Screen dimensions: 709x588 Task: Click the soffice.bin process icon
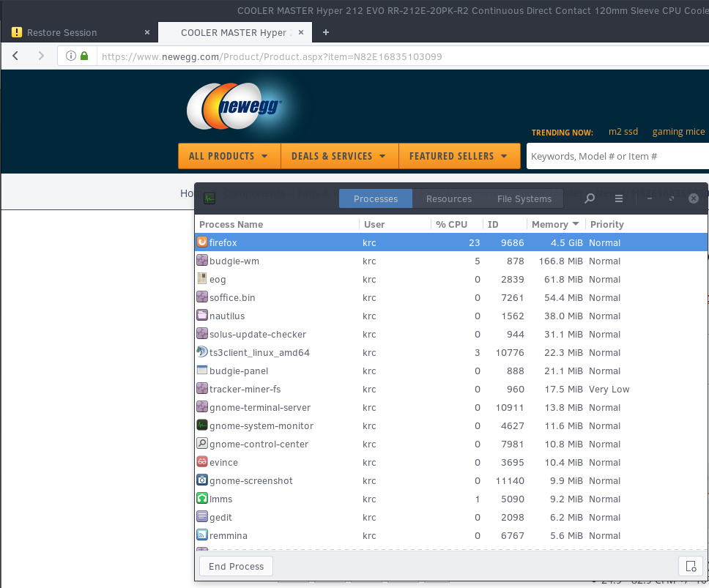pos(202,297)
